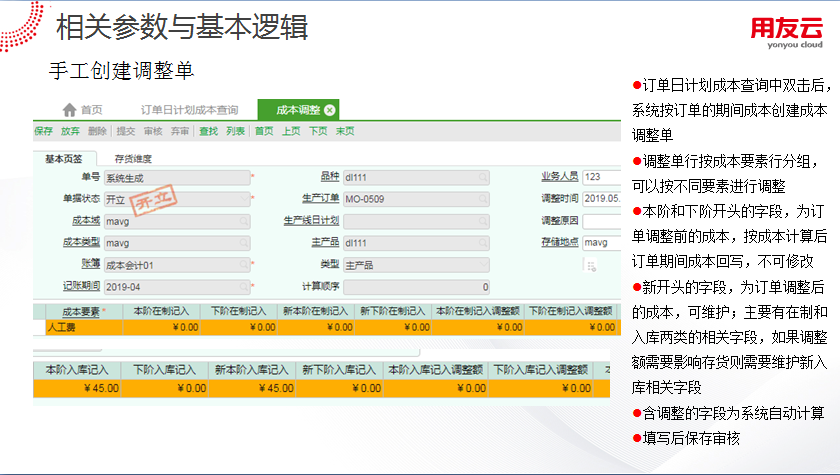The image size is (840, 475).
Task: Expand the 单据状态 dropdown
Action: 243,199
